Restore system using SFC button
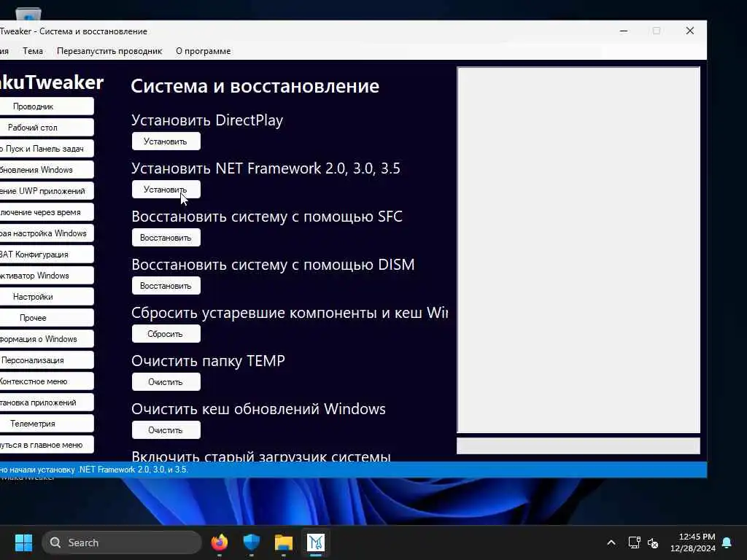Image resolution: width=747 pixels, height=560 pixels. click(x=166, y=238)
